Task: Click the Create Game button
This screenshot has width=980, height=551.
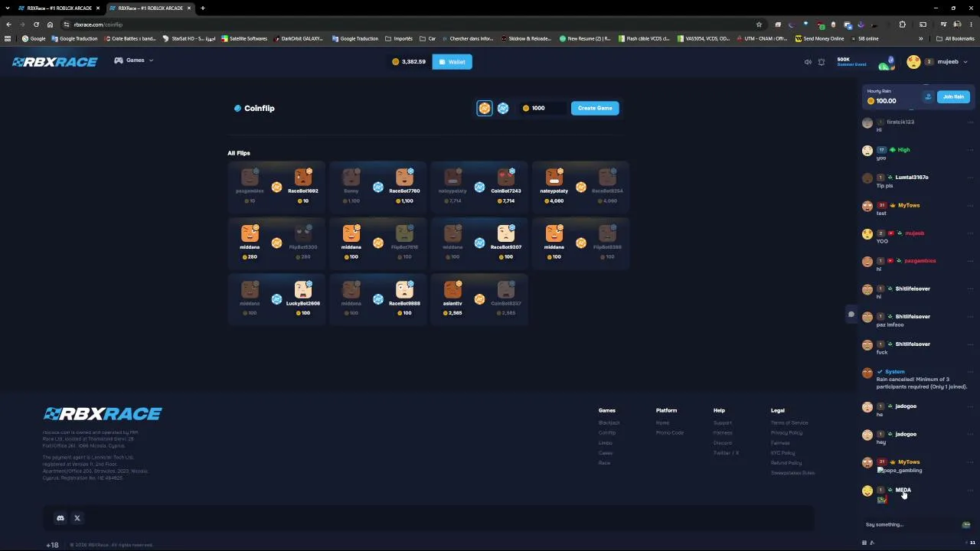Action: click(595, 108)
